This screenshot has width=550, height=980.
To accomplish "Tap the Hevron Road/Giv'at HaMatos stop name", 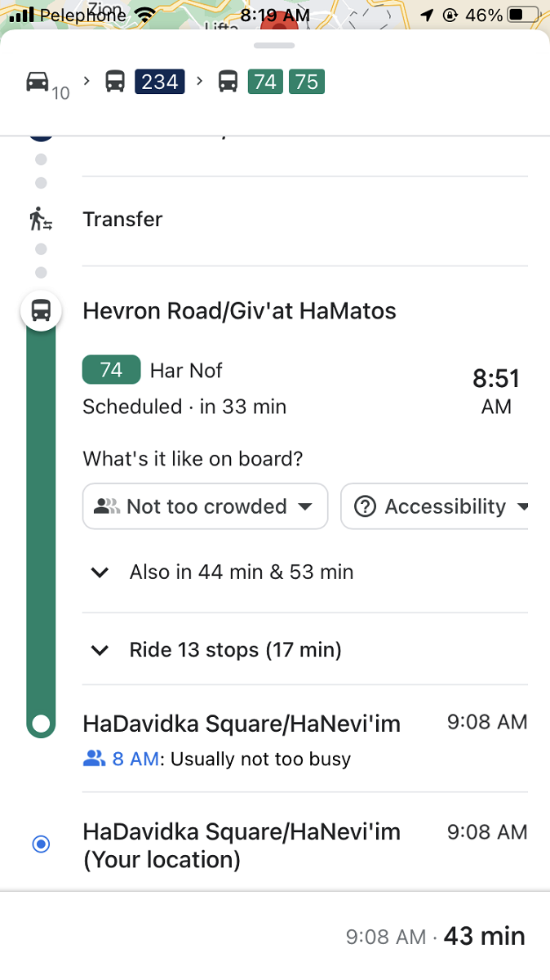I will (x=238, y=311).
